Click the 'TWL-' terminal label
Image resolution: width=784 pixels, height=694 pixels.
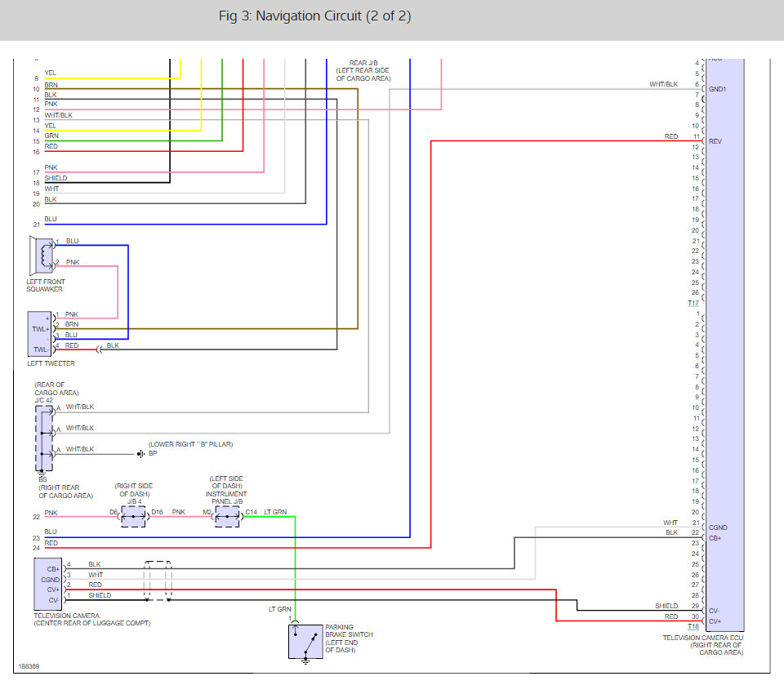41,349
